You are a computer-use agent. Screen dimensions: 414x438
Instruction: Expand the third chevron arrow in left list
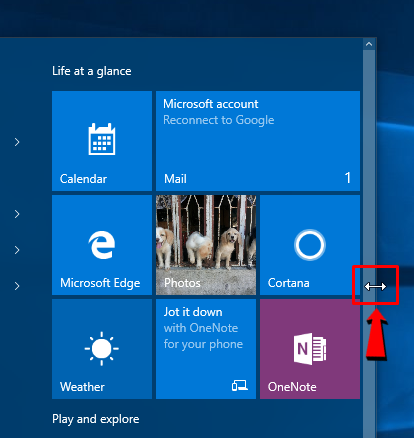coord(17,250)
